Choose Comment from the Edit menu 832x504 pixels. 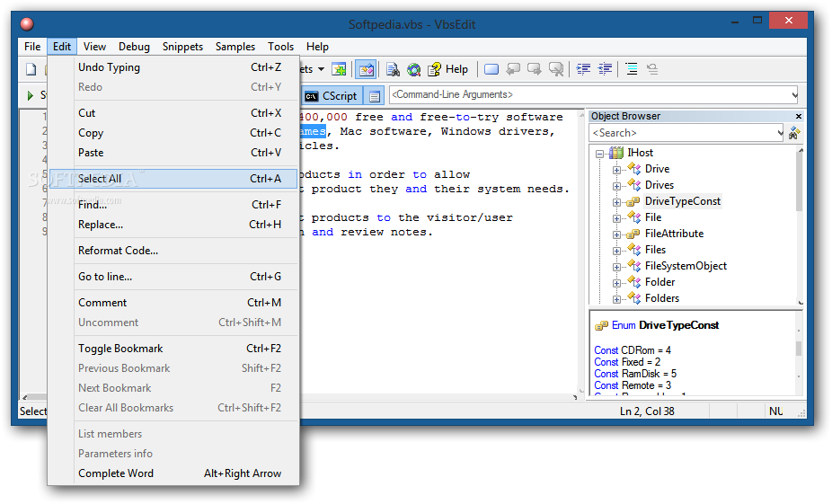pos(173,303)
